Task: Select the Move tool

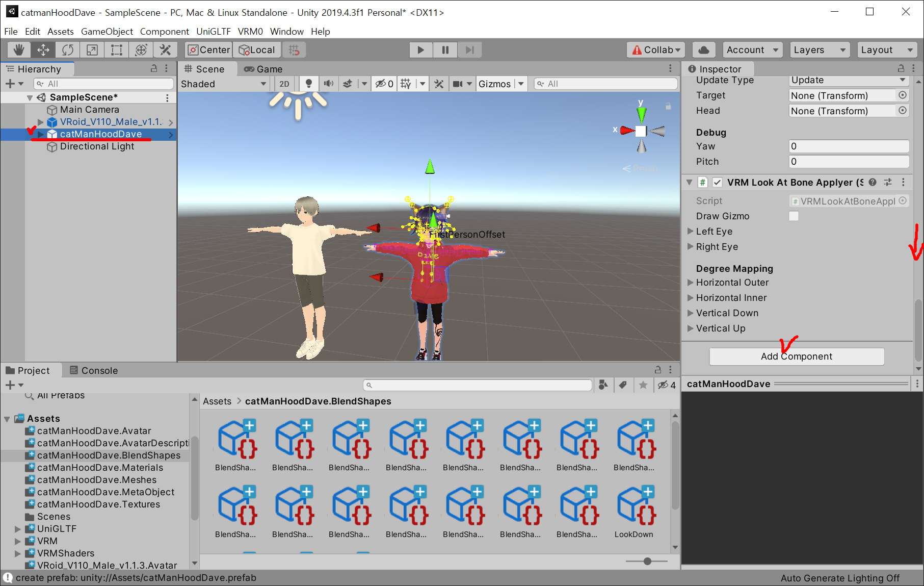Action: (x=43, y=50)
